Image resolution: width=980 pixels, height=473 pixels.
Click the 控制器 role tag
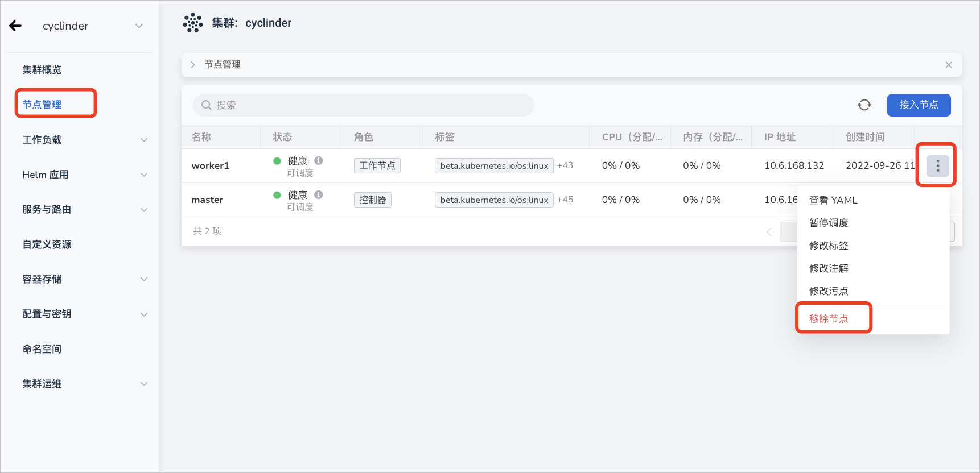[373, 200]
